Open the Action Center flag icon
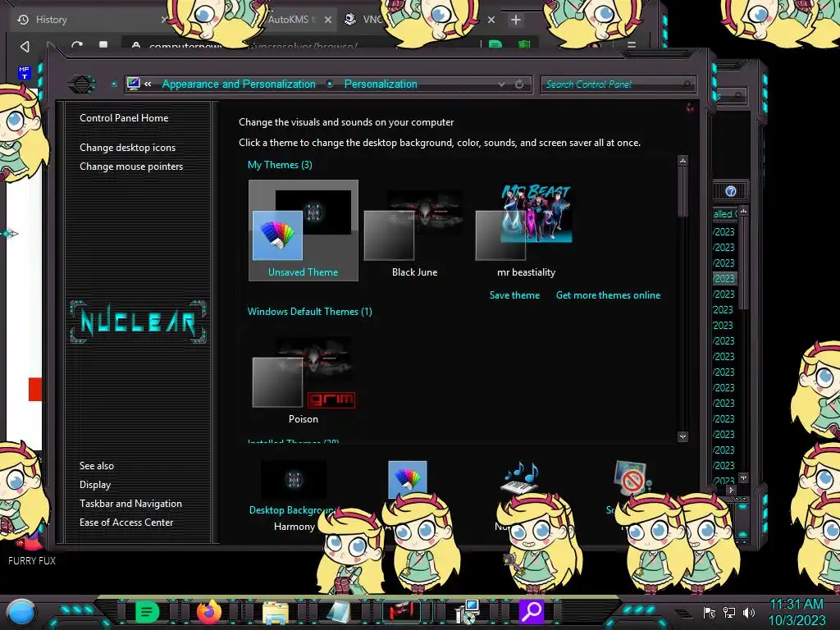 (710, 612)
